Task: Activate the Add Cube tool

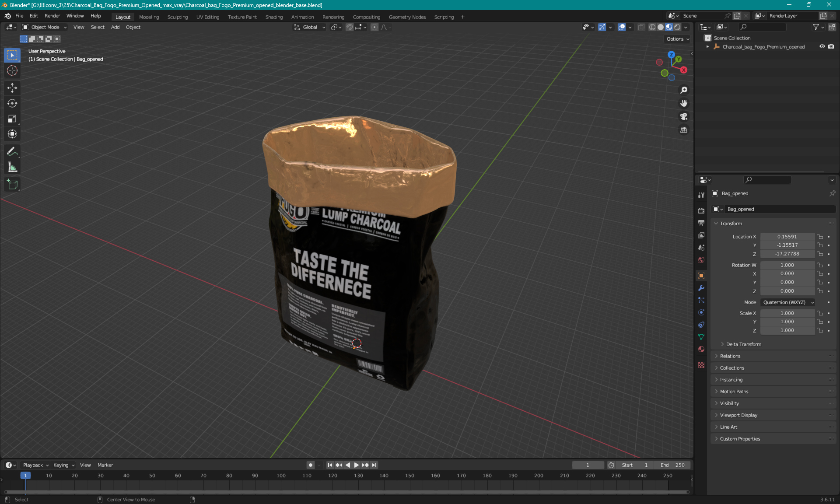Action: 12,185
